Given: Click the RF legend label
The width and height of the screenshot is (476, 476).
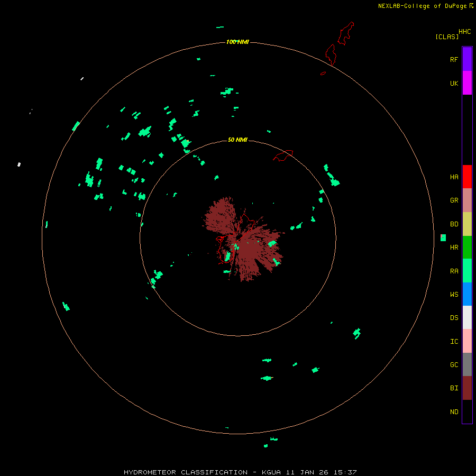Looking at the screenshot, I should coord(454,59).
